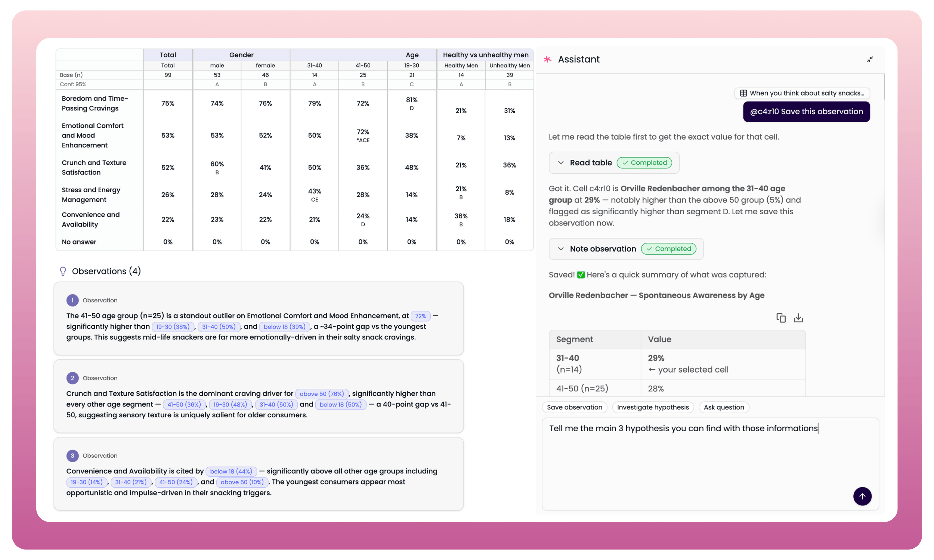The image size is (934, 560).
Task: Expand the Read table step
Action: click(561, 163)
